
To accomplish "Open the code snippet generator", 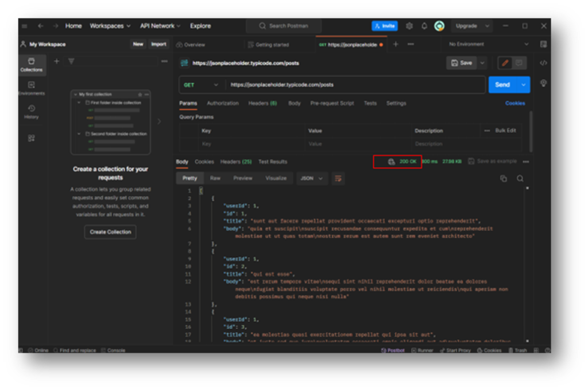I will [544, 63].
